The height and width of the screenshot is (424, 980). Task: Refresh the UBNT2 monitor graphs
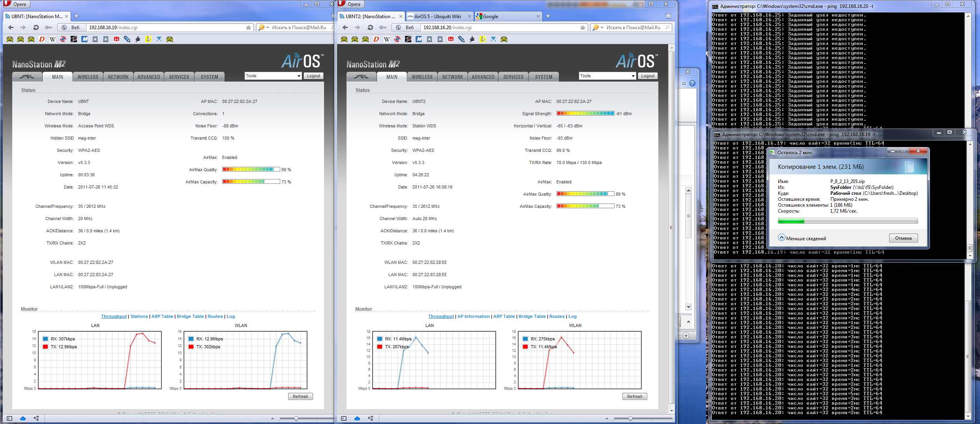coord(635,396)
